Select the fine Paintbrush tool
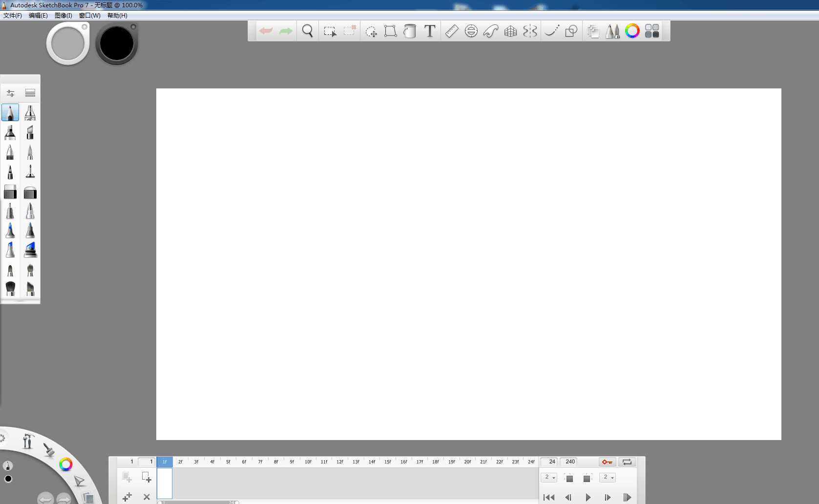 click(x=30, y=152)
